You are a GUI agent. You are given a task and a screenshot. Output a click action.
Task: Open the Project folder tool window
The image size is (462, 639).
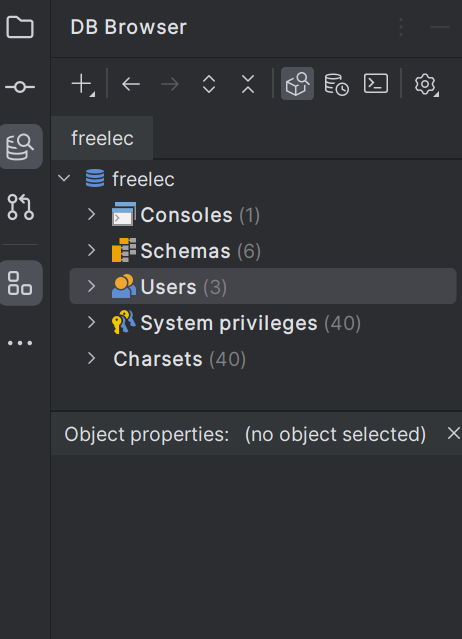20,27
